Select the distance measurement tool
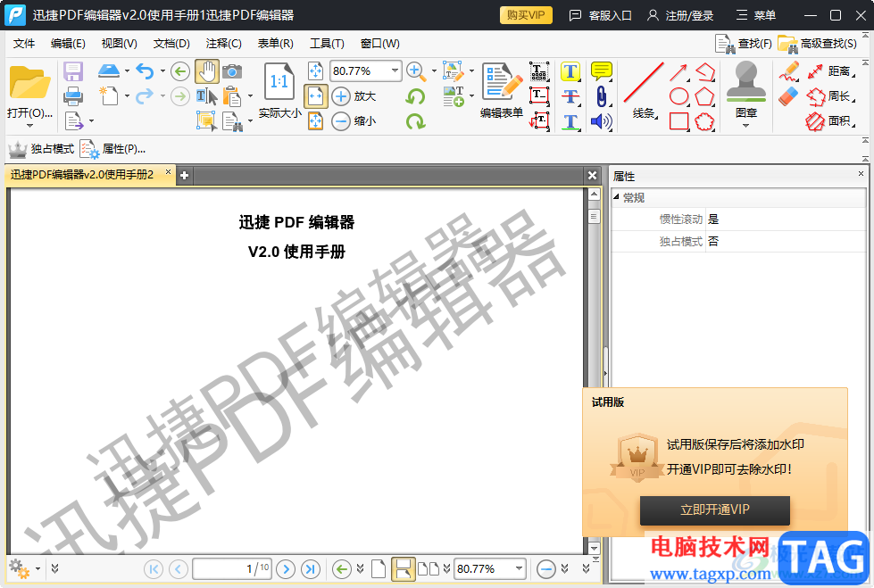Viewport: 874px width, 588px height. click(831, 71)
